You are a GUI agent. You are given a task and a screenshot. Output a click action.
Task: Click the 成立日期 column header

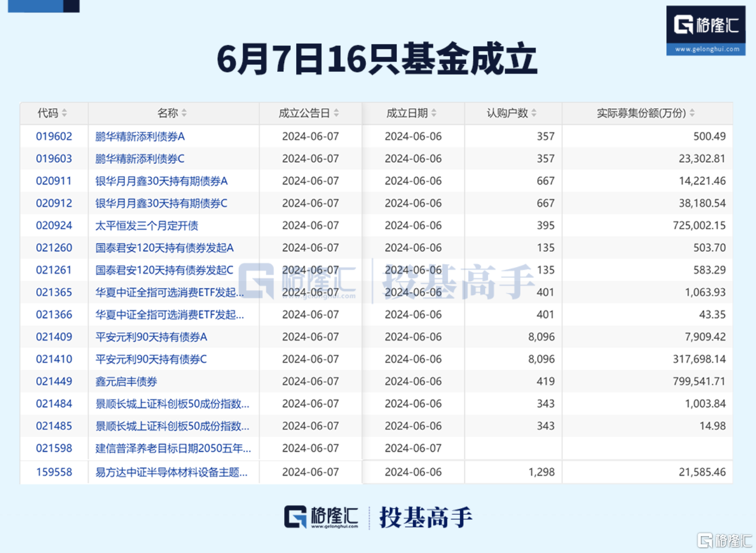coord(413,113)
